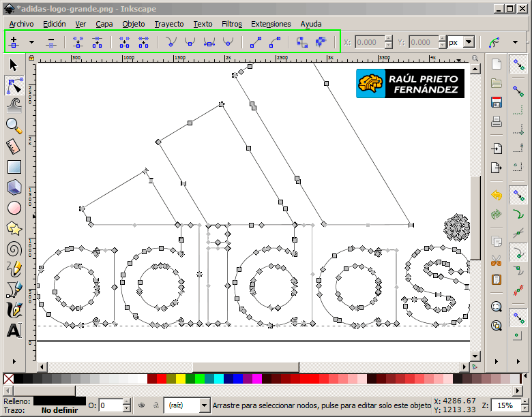Toggle the layer visibility eye icon
This screenshot has height=417, width=532.
point(141,405)
